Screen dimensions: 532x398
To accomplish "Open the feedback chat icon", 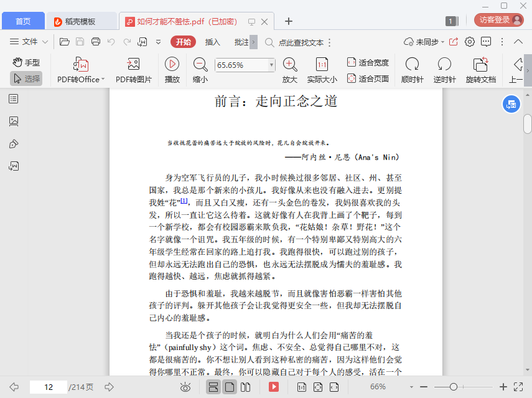I will 486,42.
